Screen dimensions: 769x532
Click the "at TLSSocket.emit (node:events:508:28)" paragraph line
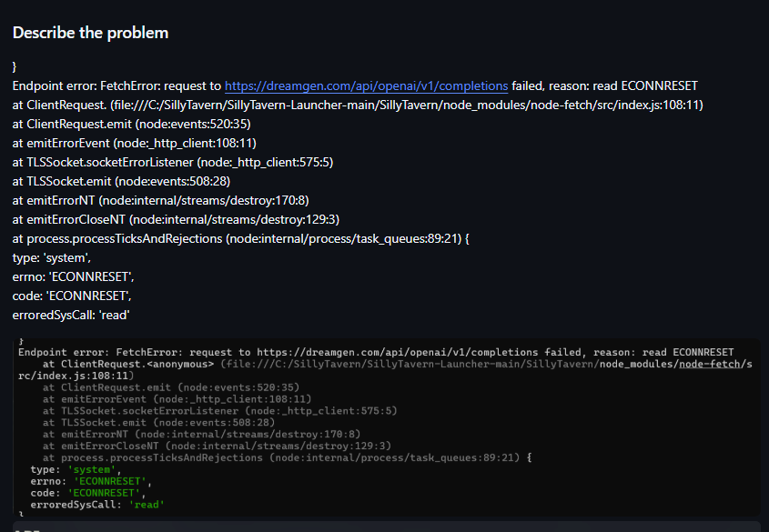(x=121, y=181)
